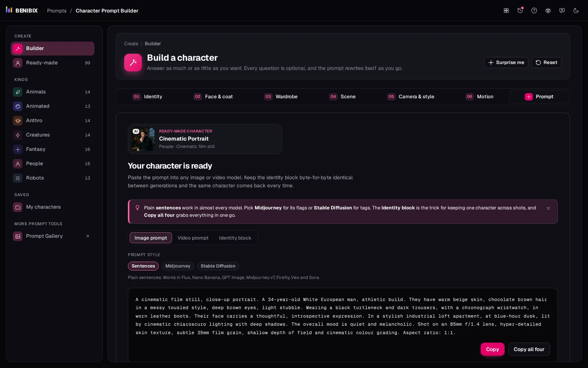This screenshot has height=368, width=588.
Task: Go to step 03 Wardrobe
Action: click(281, 97)
